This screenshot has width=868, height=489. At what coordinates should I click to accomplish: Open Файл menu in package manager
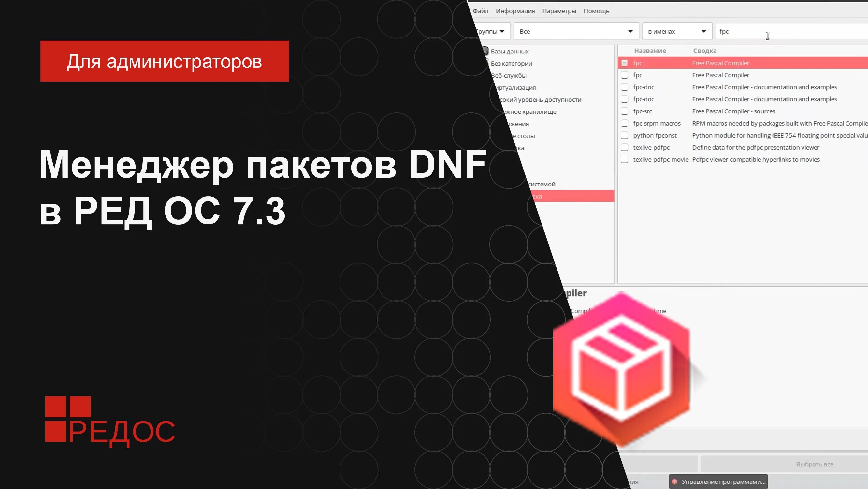[x=480, y=11]
